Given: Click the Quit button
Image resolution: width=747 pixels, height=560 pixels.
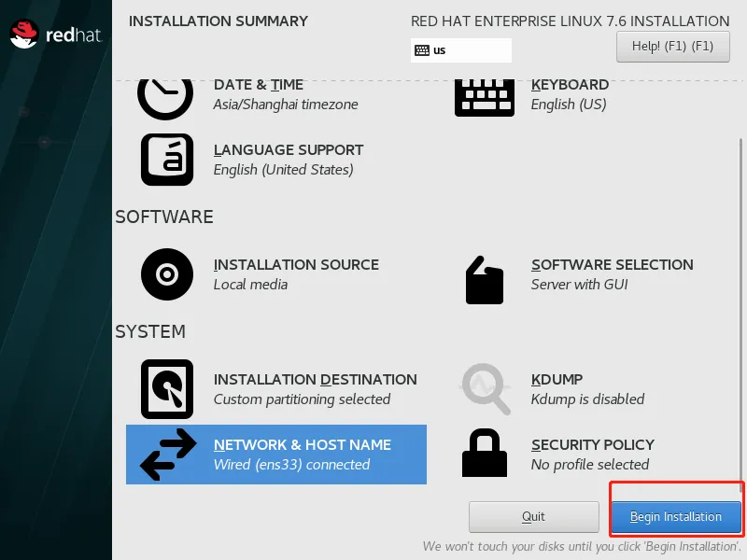Looking at the screenshot, I should point(533,516).
